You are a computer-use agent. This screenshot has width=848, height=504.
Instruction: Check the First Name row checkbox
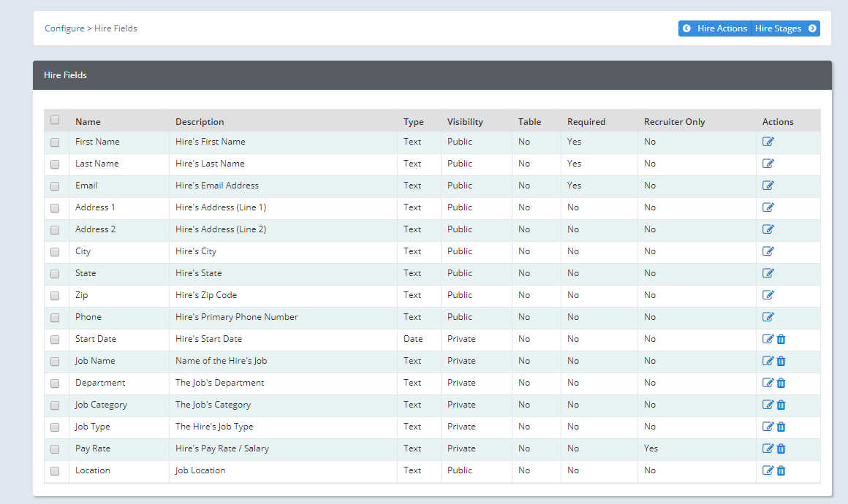55,142
